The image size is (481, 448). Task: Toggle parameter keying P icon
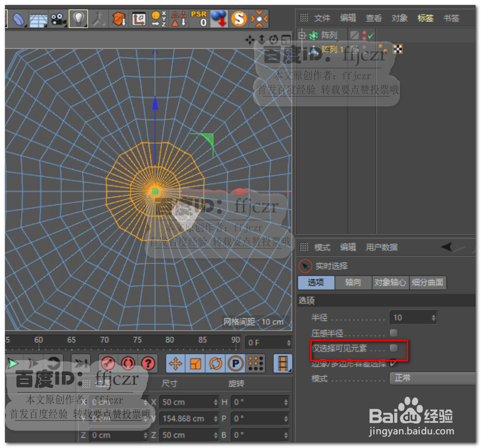[x=236, y=364]
